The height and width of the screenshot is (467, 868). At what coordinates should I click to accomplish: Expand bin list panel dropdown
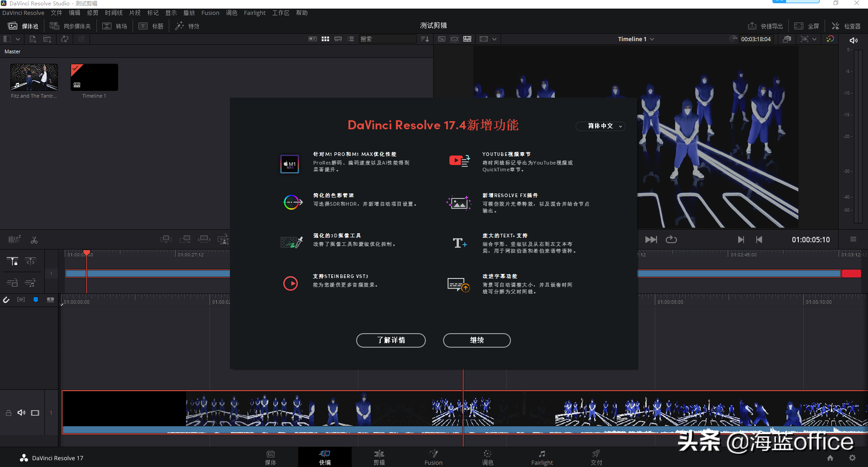click(x=18, y=39)
